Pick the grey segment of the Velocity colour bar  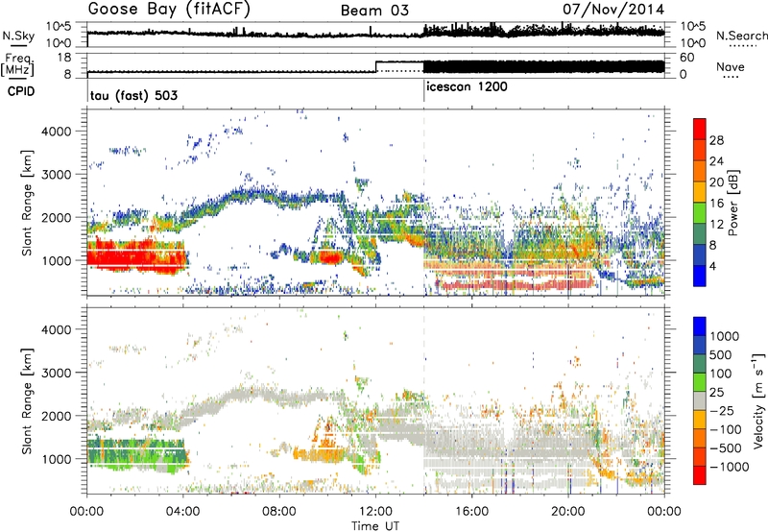[x=700, y=400]
